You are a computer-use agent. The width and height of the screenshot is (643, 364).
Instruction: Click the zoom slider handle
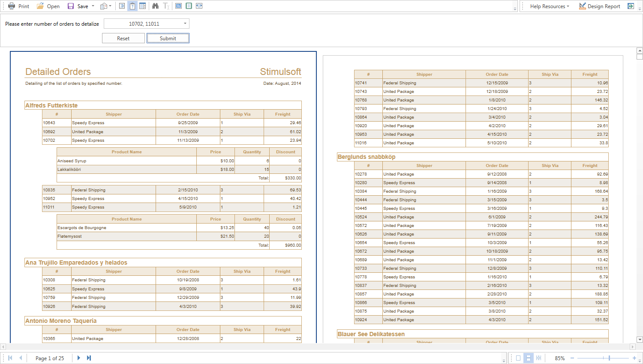(x=609, y=358)
